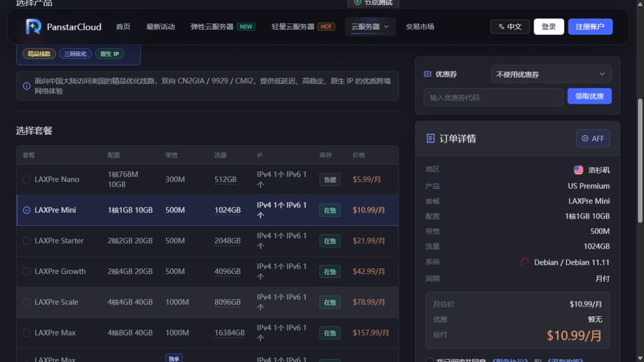The image size is (644, 362).
Task: Select the LAXPre Nano plan radio
Action: tap(26, 179)
